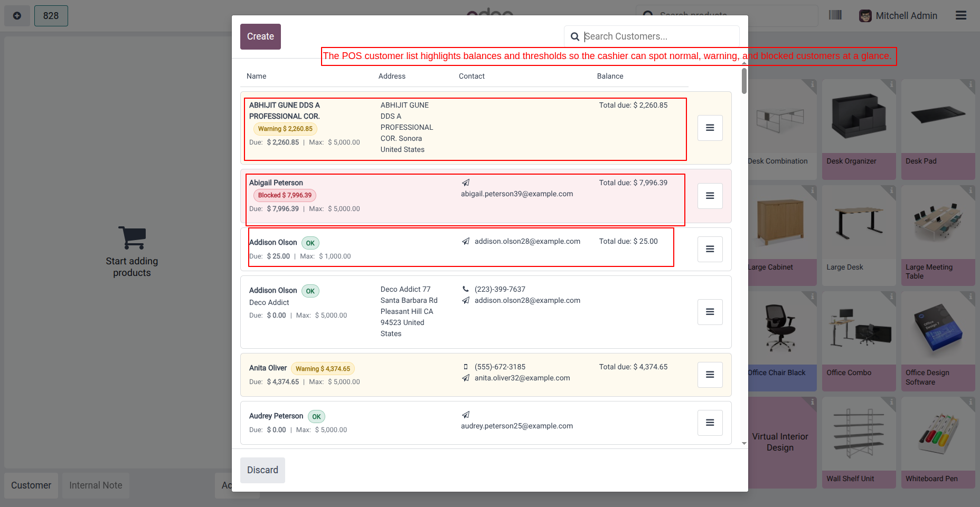This screenshot has width=980, height=507.
Task: Click Total due: $ 4,374.65 balance
Action: [633, 367]
